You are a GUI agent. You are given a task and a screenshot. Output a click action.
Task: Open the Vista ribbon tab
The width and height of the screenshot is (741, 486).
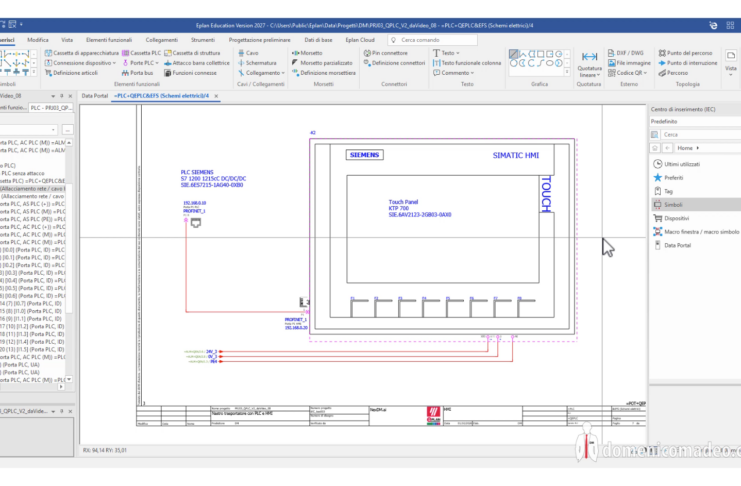tap(67, 40)
